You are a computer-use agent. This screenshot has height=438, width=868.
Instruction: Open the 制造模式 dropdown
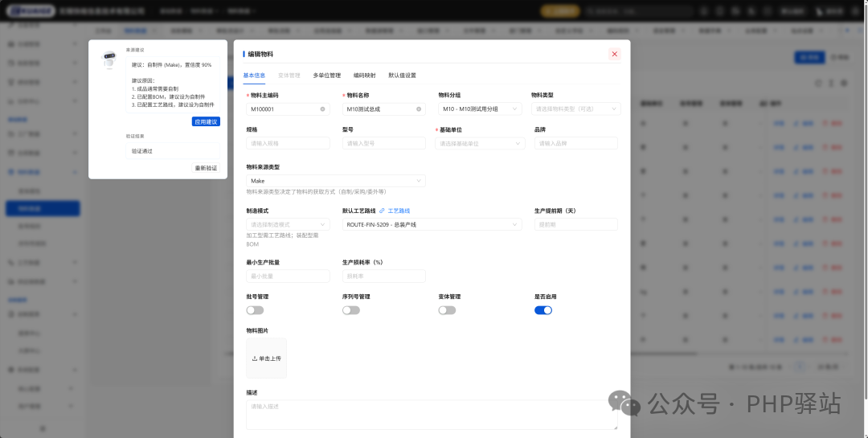tap(288, 224)
